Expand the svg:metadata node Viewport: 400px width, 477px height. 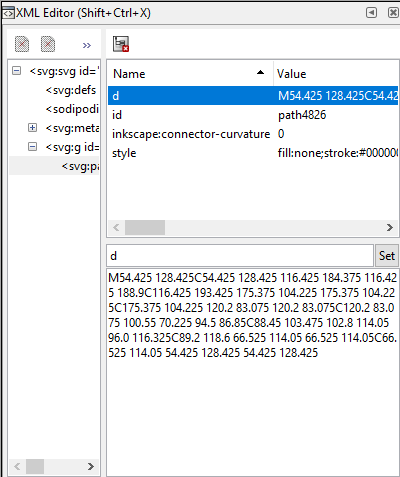pyautogui.click(x=32, y=128)
